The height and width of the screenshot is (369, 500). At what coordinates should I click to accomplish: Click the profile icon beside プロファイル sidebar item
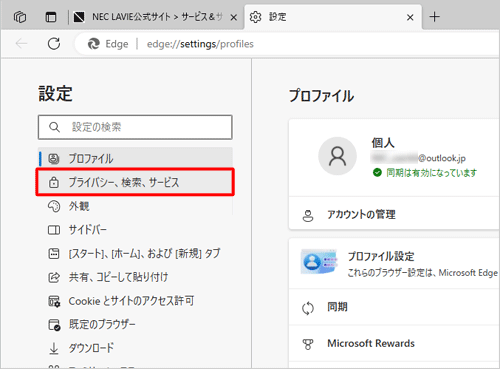54,159
